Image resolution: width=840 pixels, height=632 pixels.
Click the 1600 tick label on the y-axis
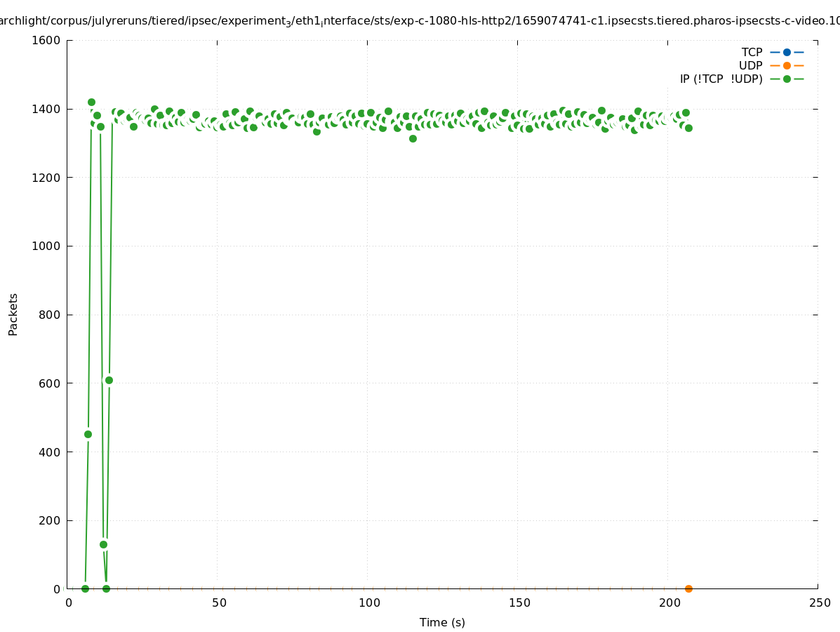pos(47,40)
